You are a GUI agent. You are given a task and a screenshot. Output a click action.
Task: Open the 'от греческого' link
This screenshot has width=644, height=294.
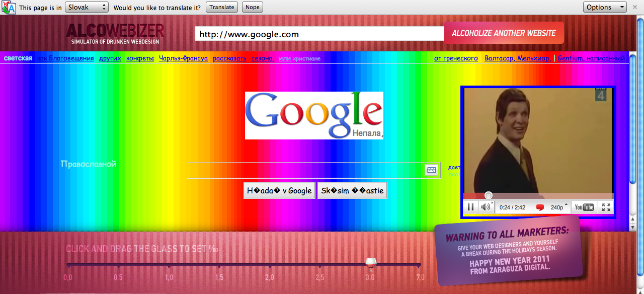pyautogui.click(x=456, y=58)
